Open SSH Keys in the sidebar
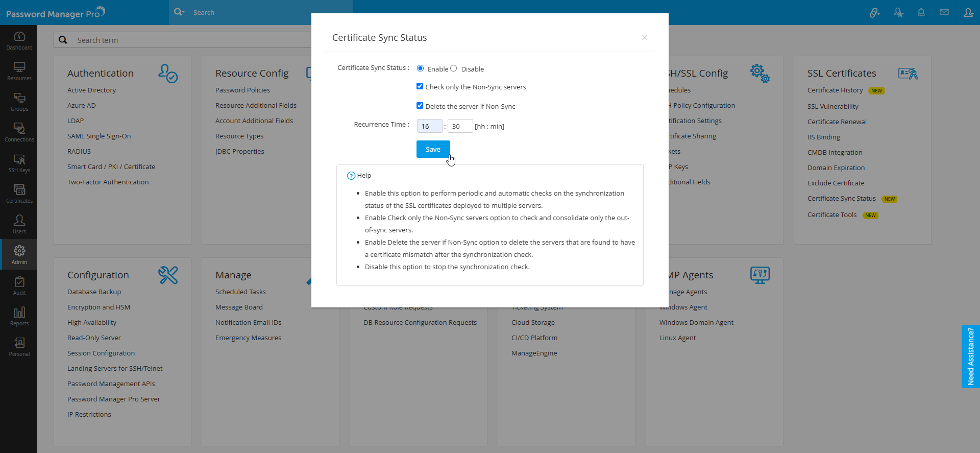The height and width of the screenshot is (453, 980). tap(19, 163)
